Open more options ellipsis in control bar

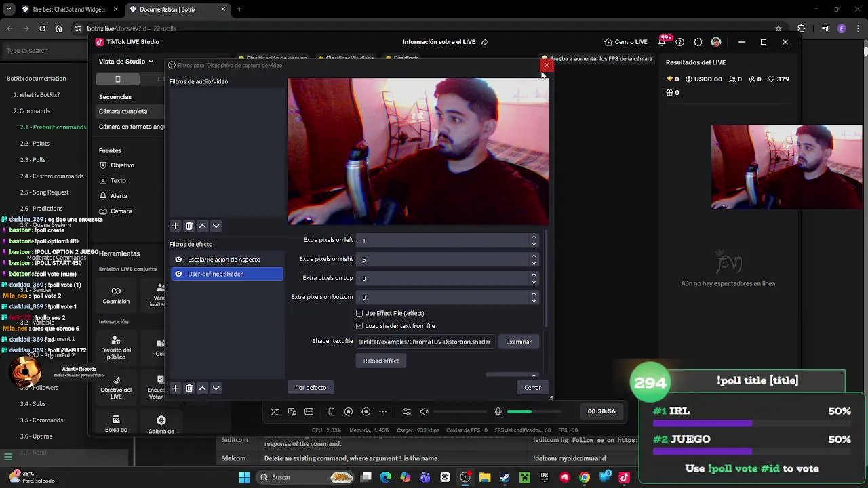tap(382, 411)
